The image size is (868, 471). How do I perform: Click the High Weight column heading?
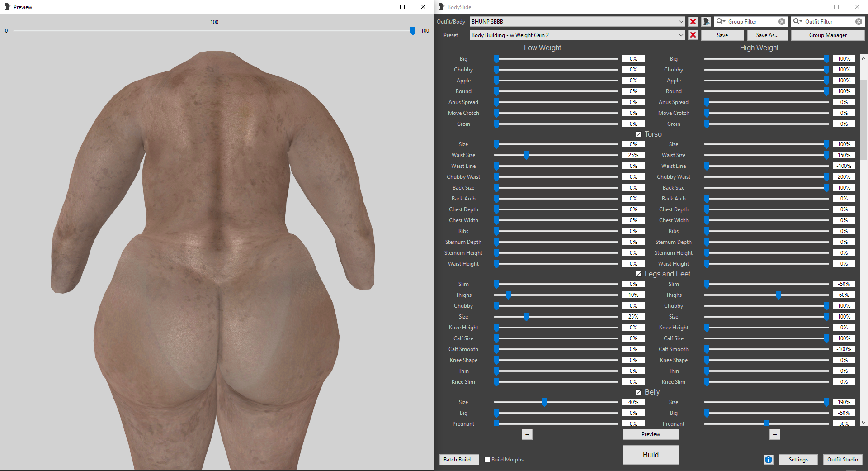(x=759, y=48)
